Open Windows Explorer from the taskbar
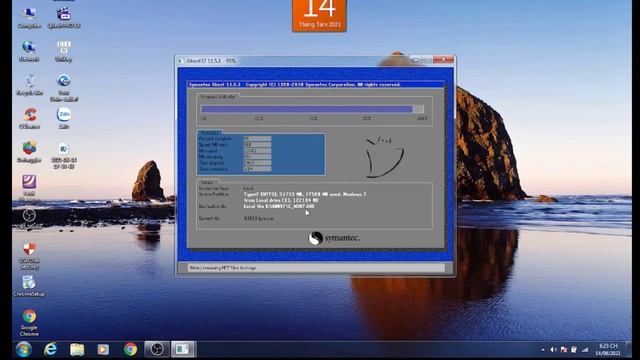Viewport: 640px width, 360px height. (x=77, y=349)
